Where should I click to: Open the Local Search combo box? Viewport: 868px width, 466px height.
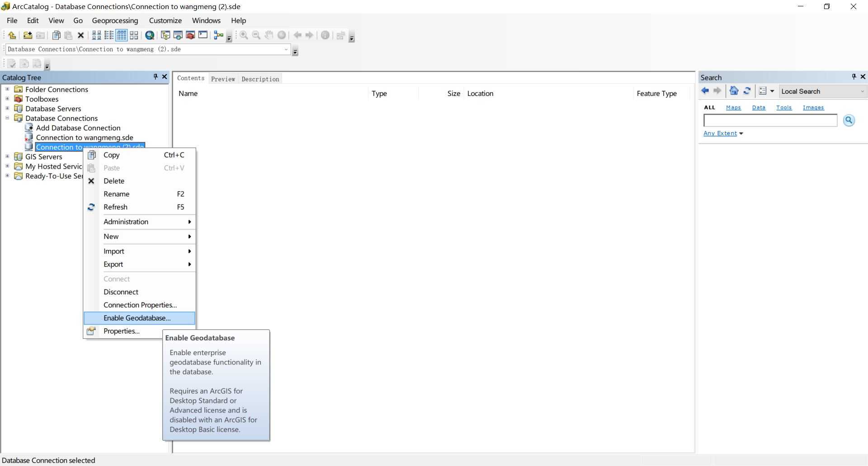tap(823, 91)
